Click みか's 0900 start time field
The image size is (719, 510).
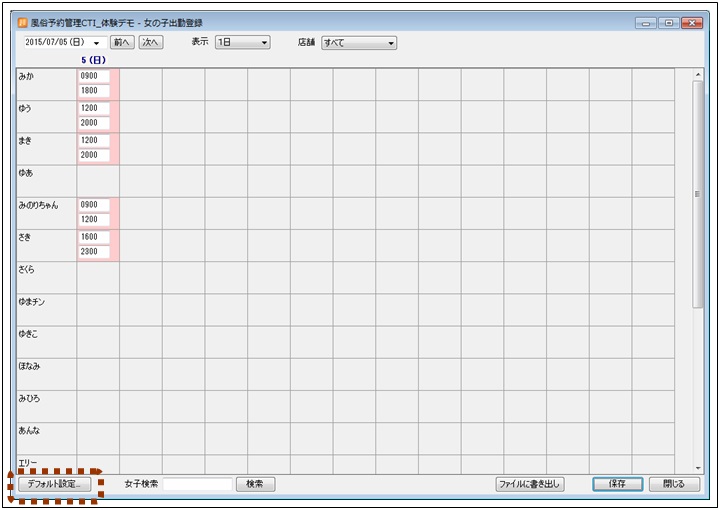click(94, 76)
